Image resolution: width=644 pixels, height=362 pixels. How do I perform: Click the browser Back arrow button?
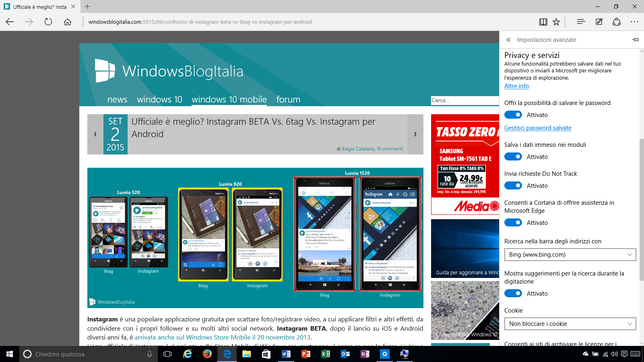[x=10, y=22]
